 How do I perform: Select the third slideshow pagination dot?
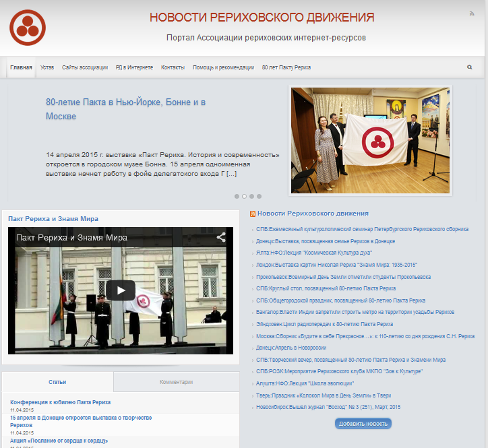click(x=251, y=197)
